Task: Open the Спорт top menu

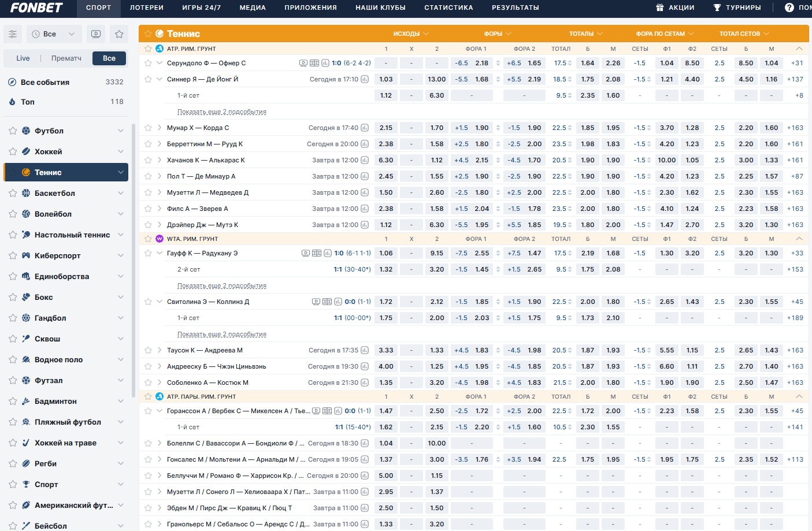Action: click(98, 8)
